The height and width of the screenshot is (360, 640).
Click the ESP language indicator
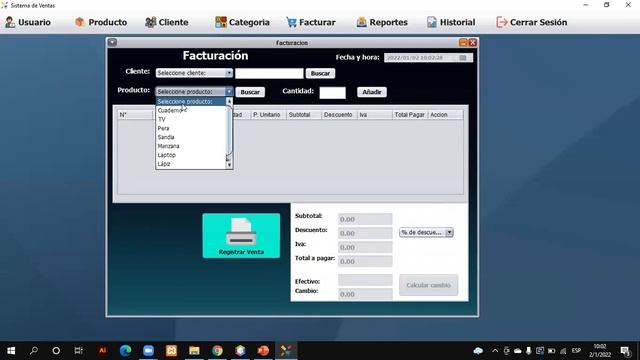coord(576,351)
